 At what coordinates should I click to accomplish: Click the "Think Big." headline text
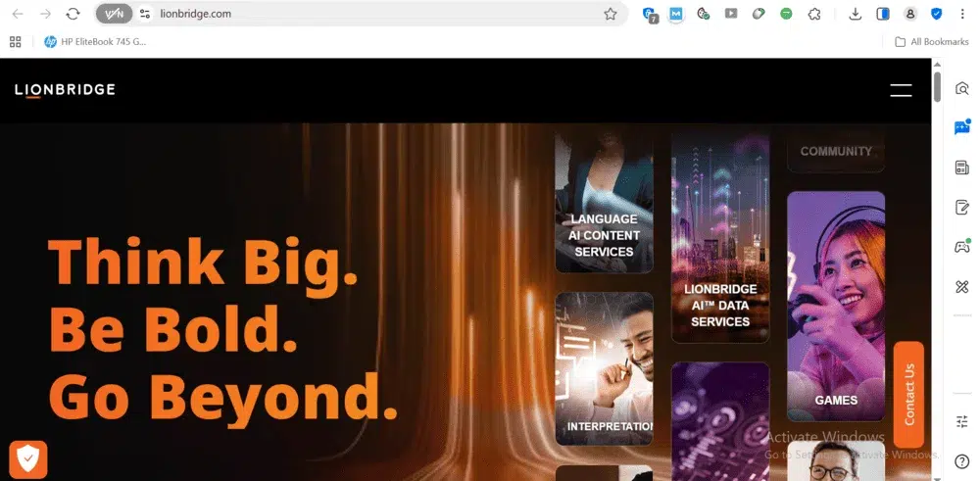tap(203, 265)
